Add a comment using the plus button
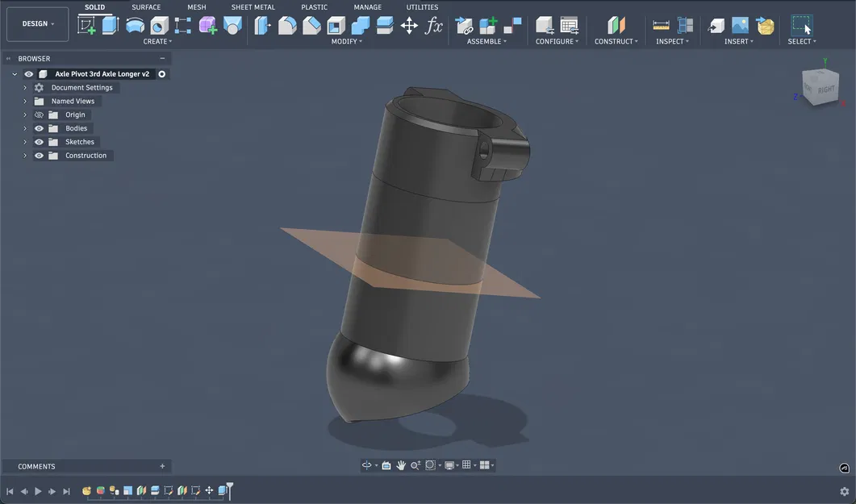 pos(161,466)
